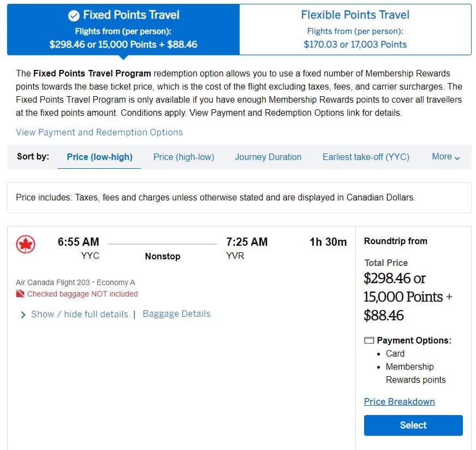Sort by Price (low-high)

pos(99,157)
